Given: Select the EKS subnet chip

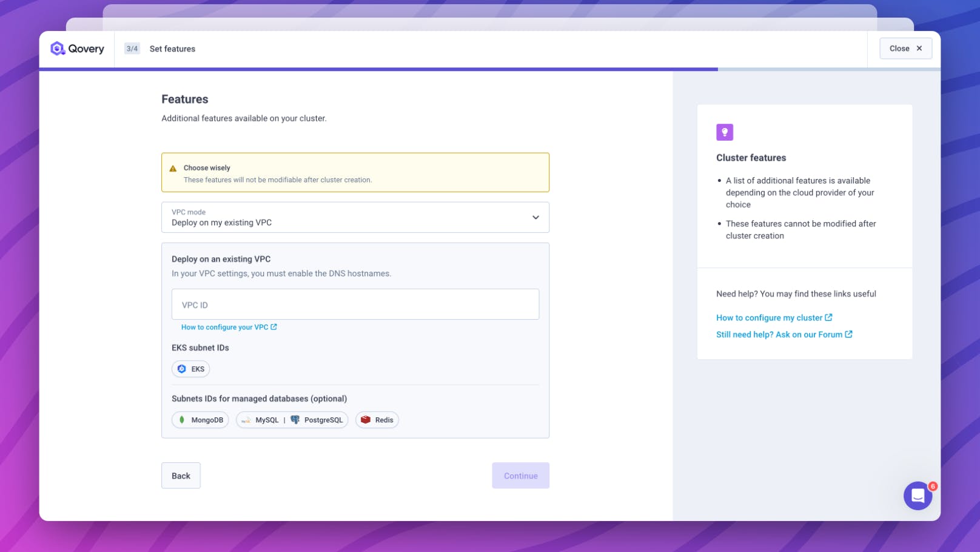Looking at the screenshot, I should (x=191, y=369).
